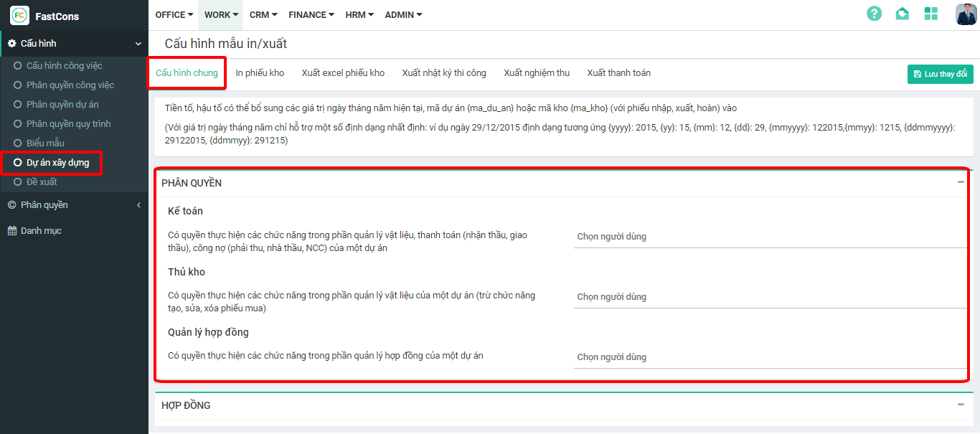This screenshot has height=434, width=980.
Task: Open the mail inbox icon
Action: [x=903, y=14]
